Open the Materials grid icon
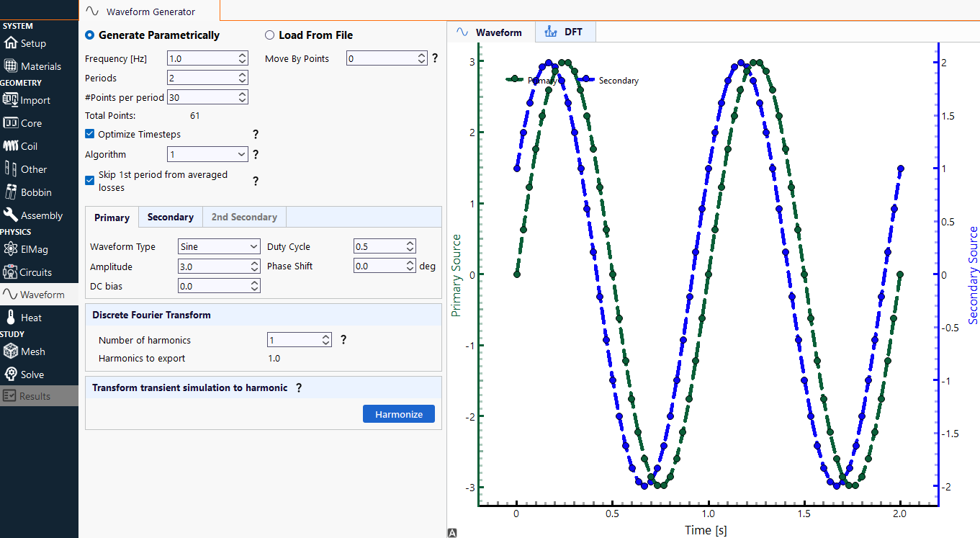 coord(11,66)
